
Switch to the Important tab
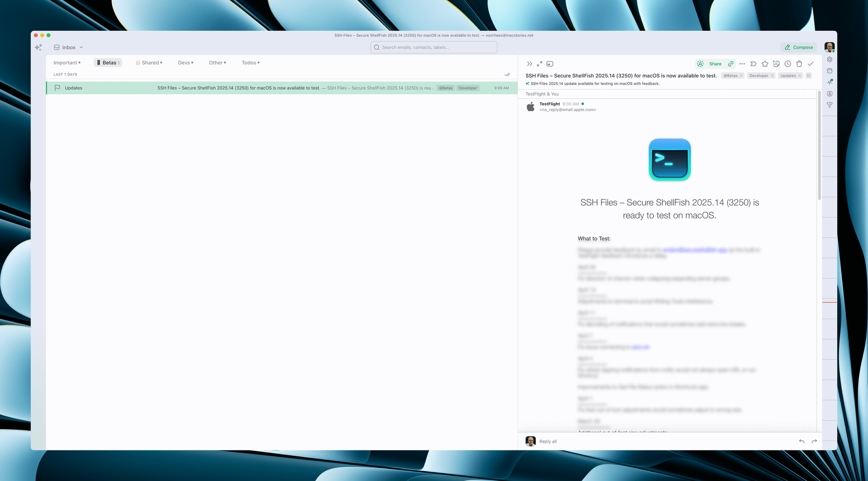point(67,63)
